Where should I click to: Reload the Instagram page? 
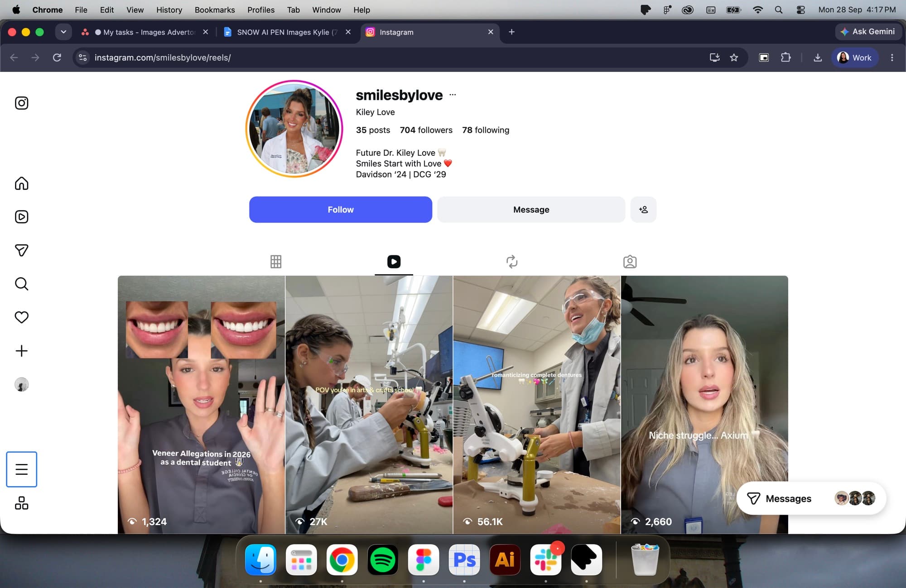[x=57, y=57]
